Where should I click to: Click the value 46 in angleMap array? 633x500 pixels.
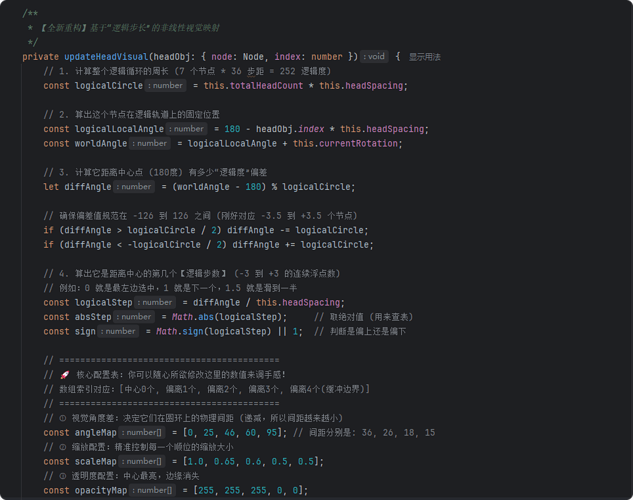pos(230,433)
